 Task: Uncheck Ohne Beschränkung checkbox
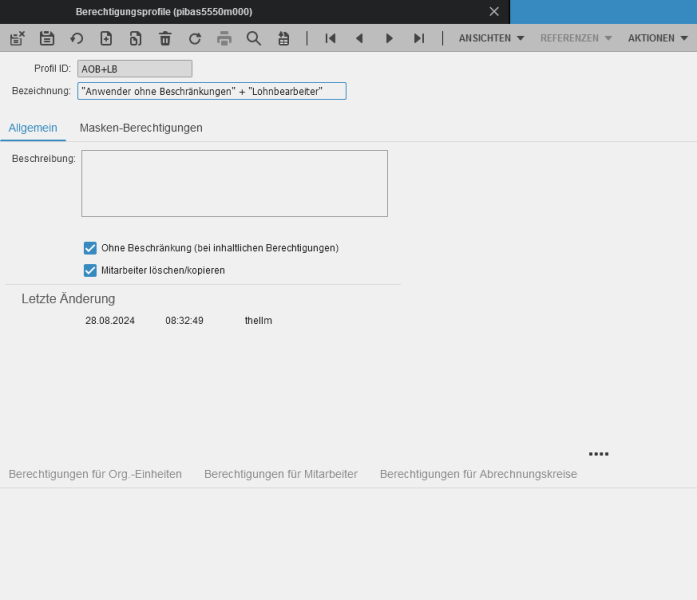(90, 248)
